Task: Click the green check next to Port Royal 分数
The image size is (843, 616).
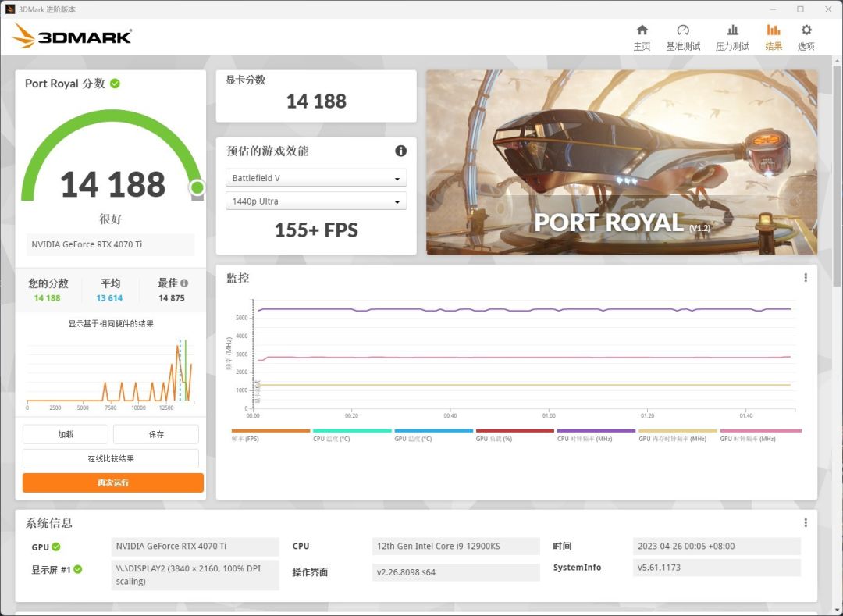Action: click(115, 84)
